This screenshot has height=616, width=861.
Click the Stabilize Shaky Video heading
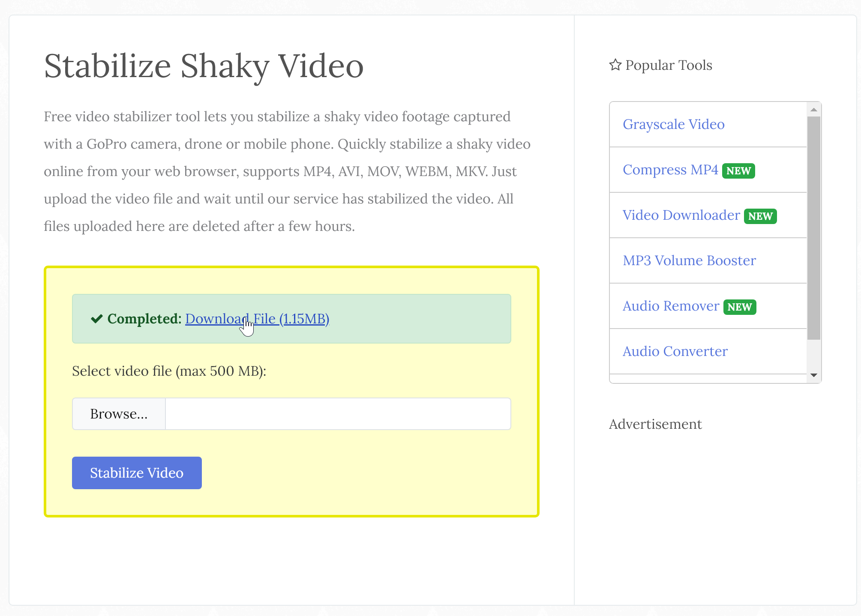tap(204, 66)
